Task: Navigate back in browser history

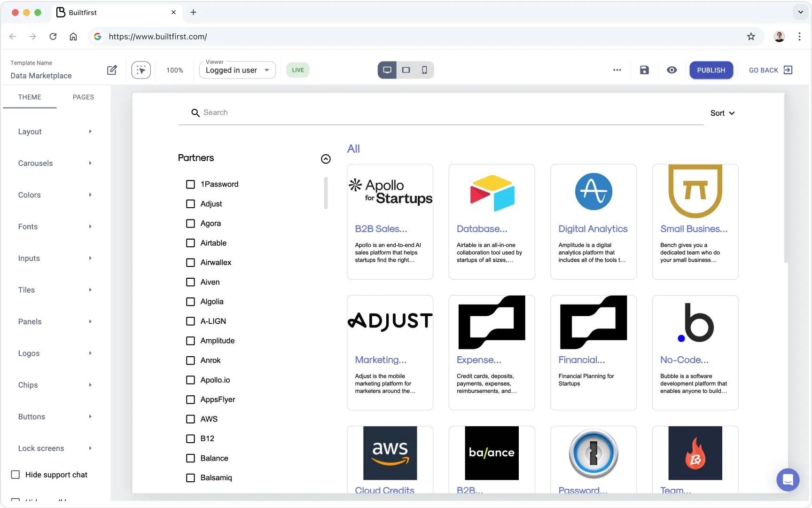Action: [13, 37]
